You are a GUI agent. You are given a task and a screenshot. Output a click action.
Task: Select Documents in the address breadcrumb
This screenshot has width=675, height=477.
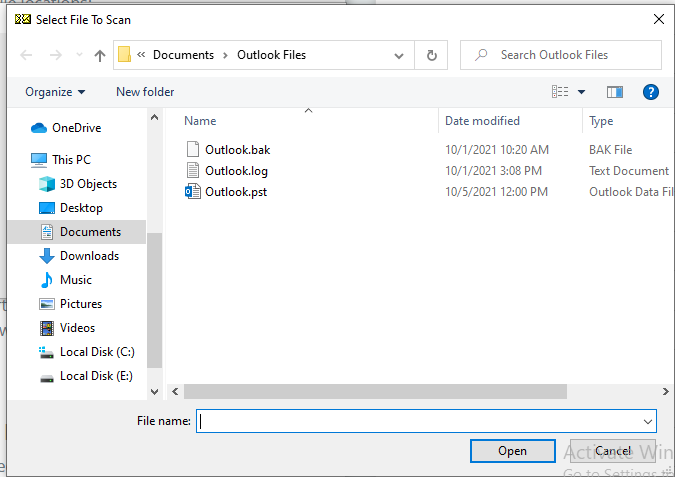[183, 55]
